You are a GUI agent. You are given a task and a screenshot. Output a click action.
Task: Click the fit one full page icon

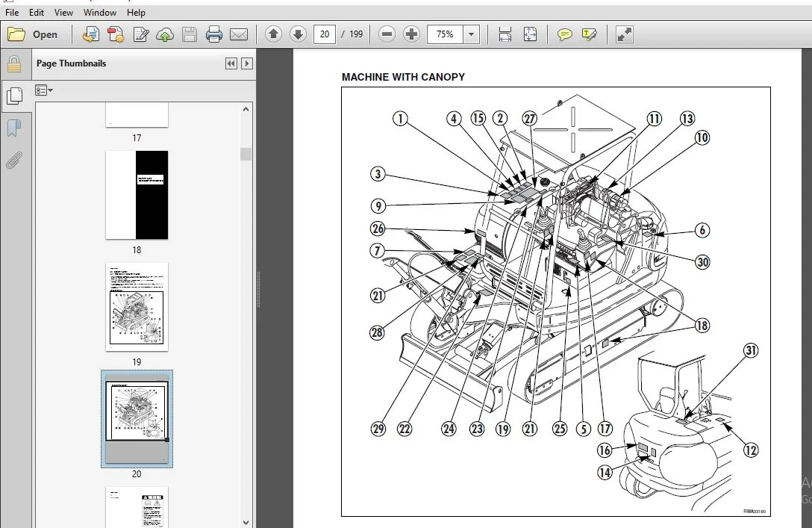(530, 34)
